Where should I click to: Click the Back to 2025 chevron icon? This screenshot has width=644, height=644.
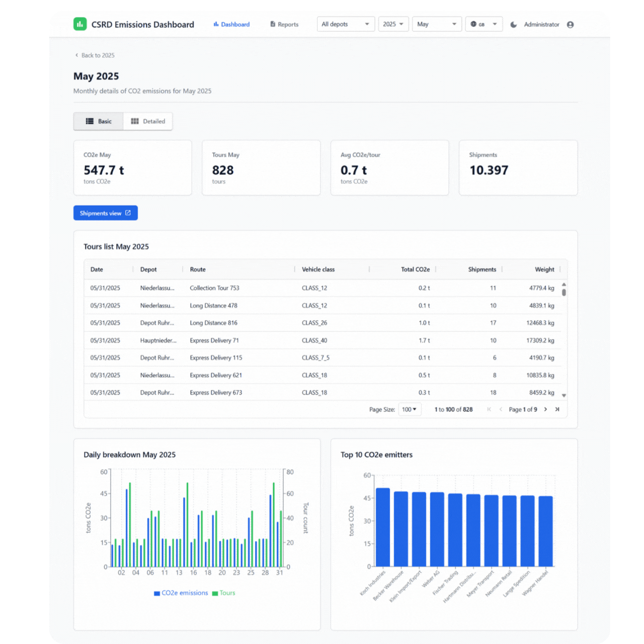coord(77,55)
